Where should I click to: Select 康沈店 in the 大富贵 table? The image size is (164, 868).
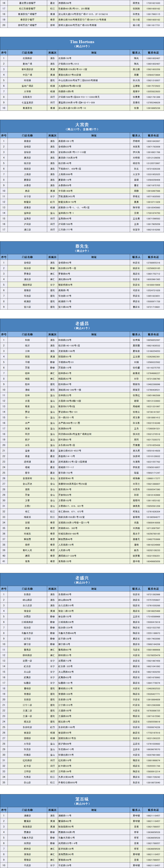pyautogui.click(x=27, y=158)
